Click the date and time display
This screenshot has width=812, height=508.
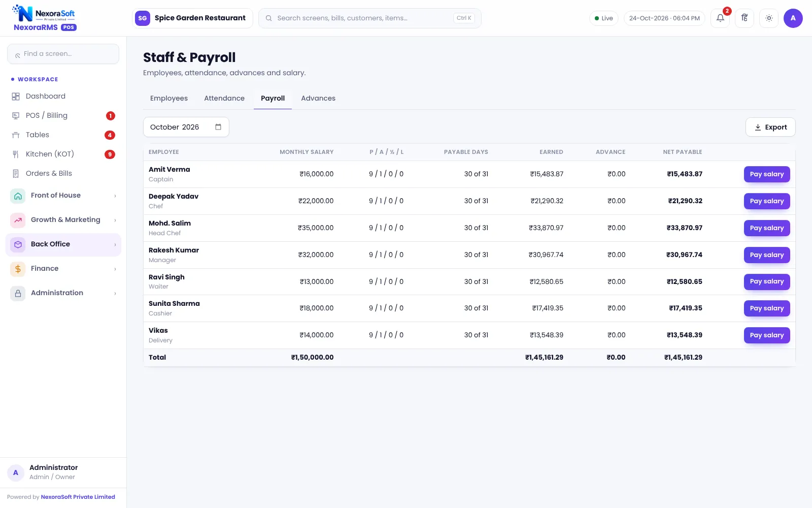[x=664, y=18]
